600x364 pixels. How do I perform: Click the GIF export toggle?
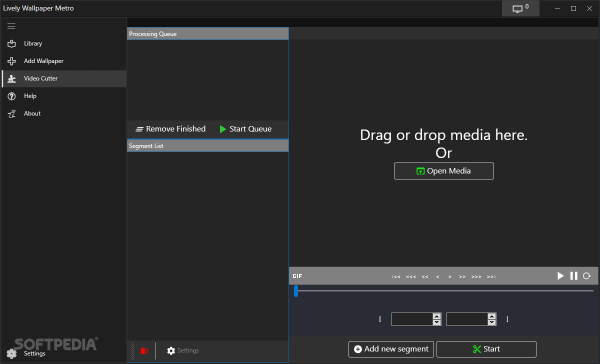point(297,276)
